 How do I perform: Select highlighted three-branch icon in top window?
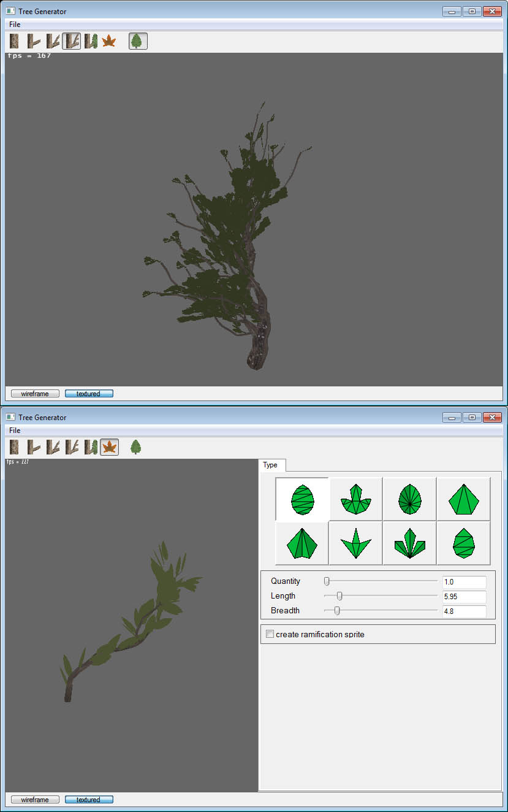tap(72, 41)
